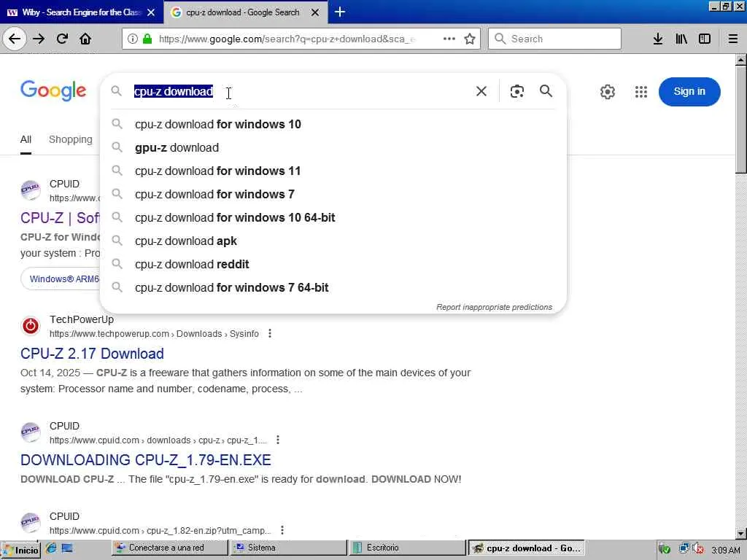Switch to the Shopping results tab

click(x=71, y=139)
